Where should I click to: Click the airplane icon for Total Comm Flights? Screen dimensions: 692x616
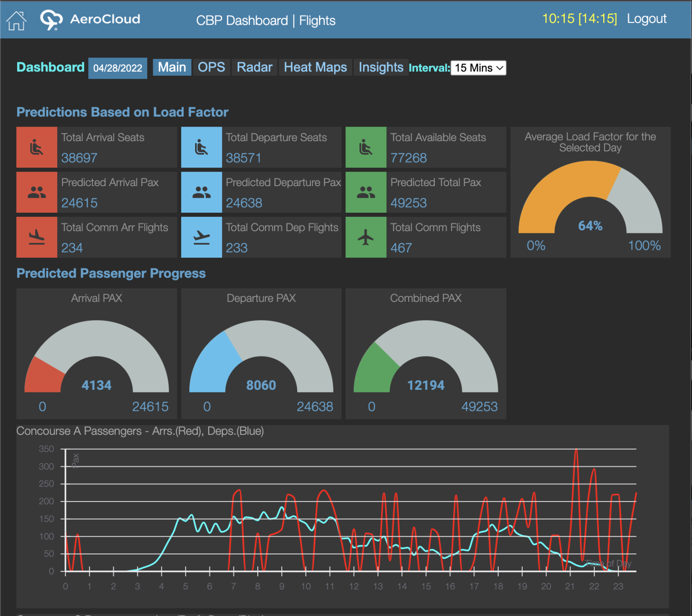pos(366,237)
